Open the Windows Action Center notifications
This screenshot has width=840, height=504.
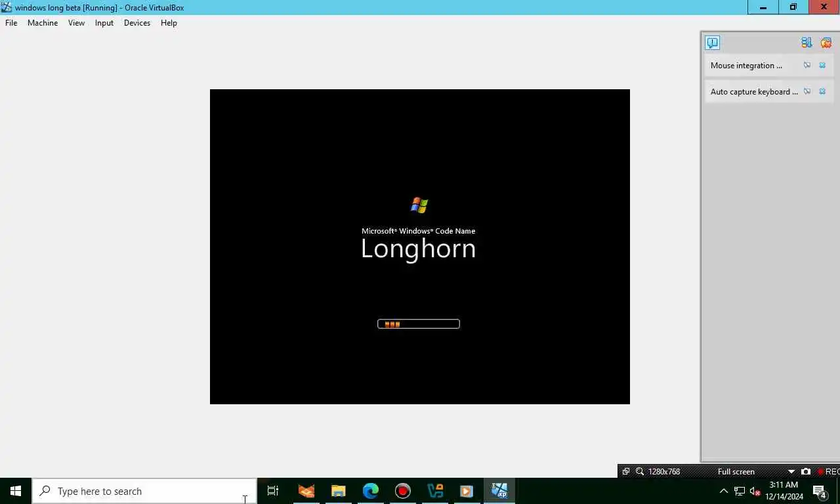tap(820, 491)
